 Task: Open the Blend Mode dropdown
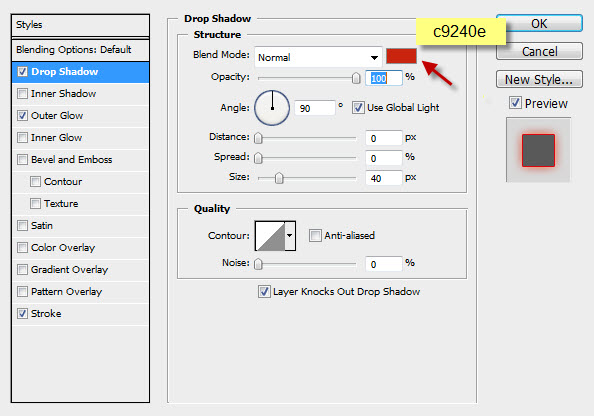(318, 57)
